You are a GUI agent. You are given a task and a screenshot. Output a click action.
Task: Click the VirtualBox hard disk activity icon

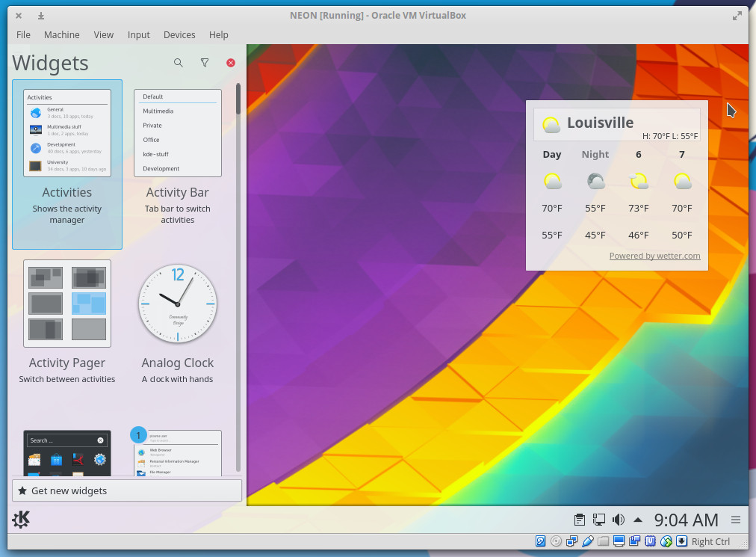(x=541, y=541)
